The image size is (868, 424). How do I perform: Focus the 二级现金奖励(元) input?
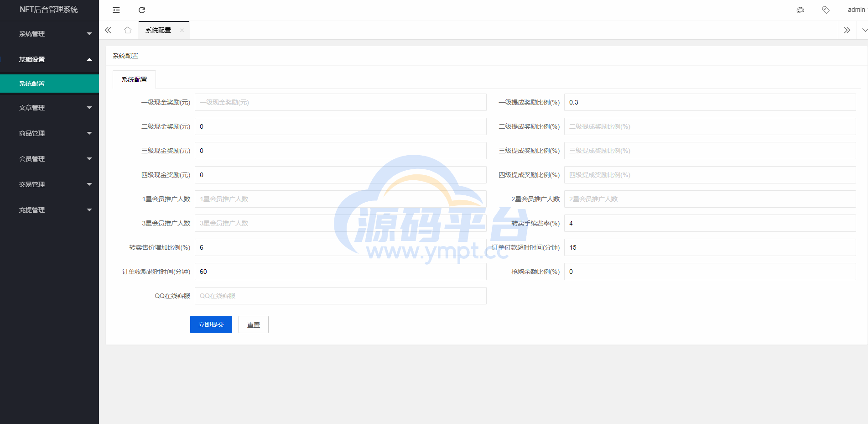tap(341, 126)
